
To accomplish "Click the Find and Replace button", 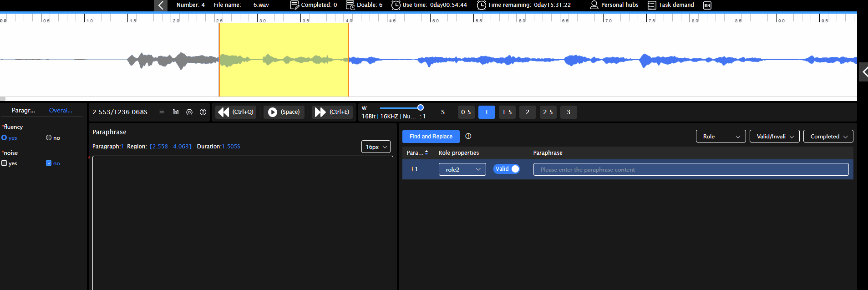I will click(x=431, y=137).
